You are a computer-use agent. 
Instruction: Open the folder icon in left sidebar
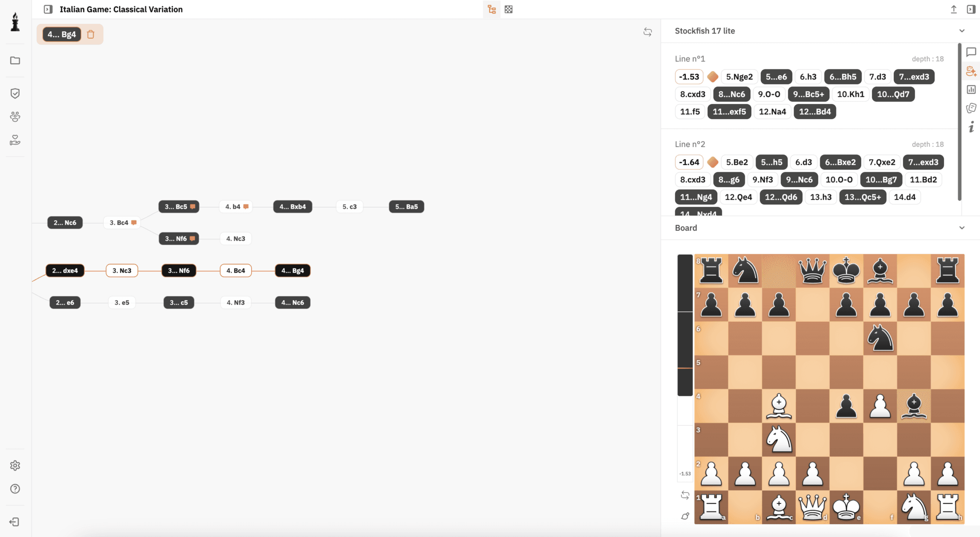click(x=15, y=60)
